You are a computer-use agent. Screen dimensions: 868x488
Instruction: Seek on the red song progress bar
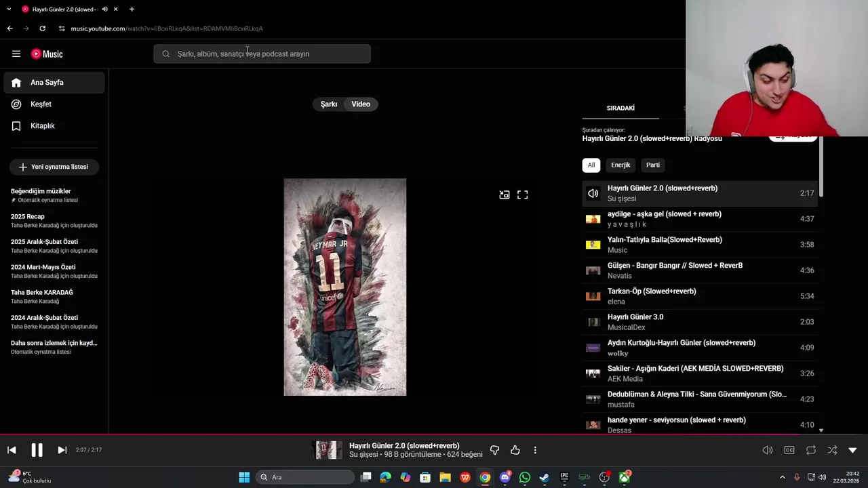pyautogui.click(x=434, y=434)
